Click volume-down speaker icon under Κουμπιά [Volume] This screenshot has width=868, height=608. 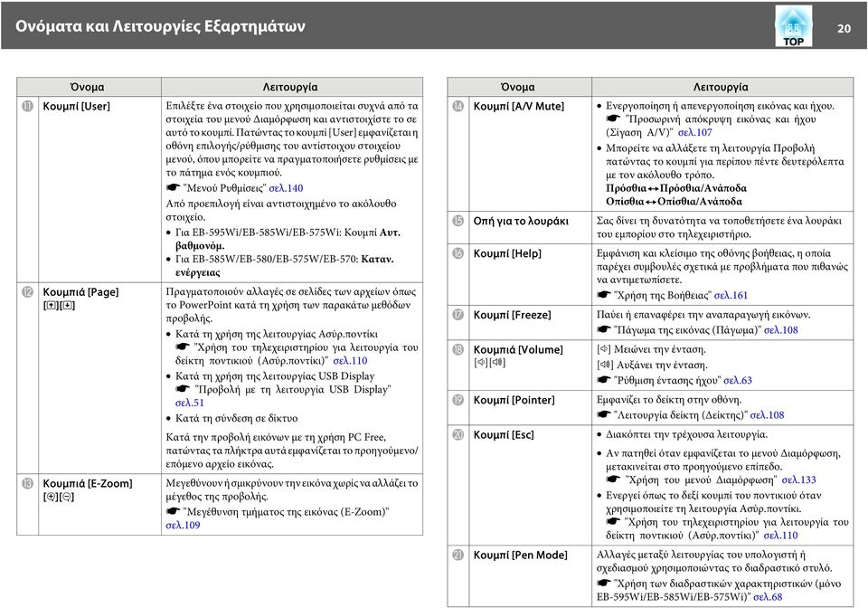click(x=482, y=363)
